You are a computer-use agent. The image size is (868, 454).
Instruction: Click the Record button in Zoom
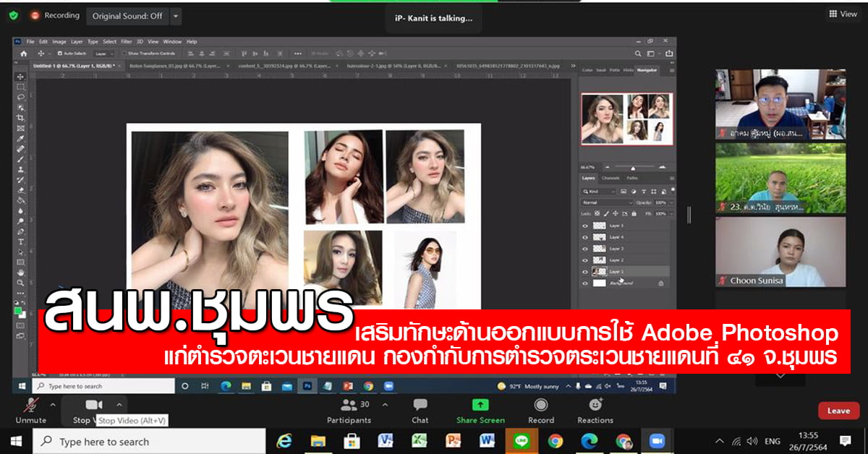coord(541,411)
